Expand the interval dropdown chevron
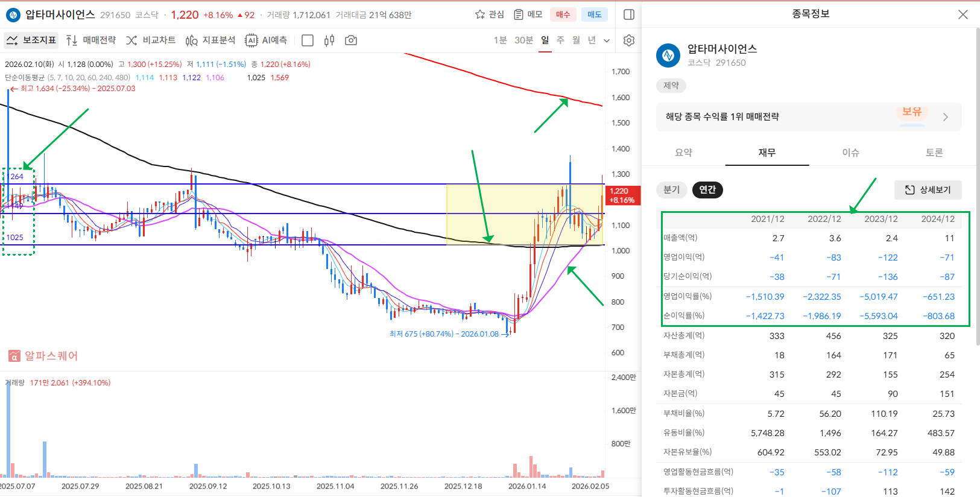Screen dimensions: 980x497 point(607,40)
